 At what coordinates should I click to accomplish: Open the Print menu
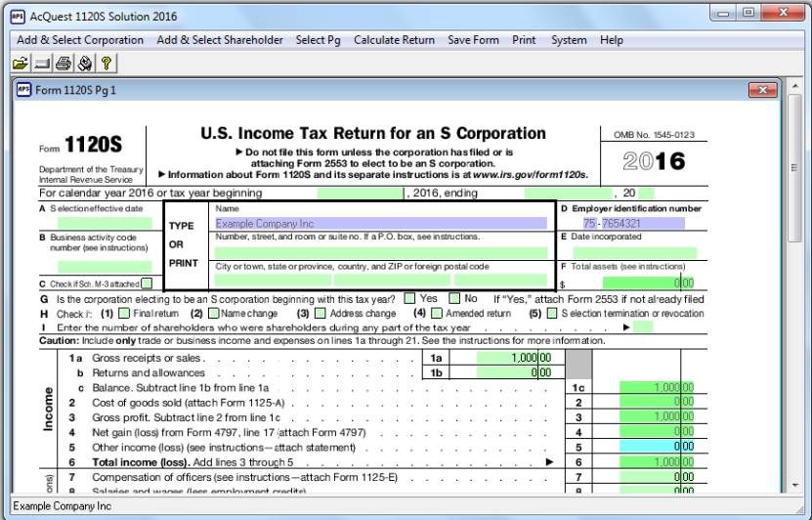click(x=524, y=40)
